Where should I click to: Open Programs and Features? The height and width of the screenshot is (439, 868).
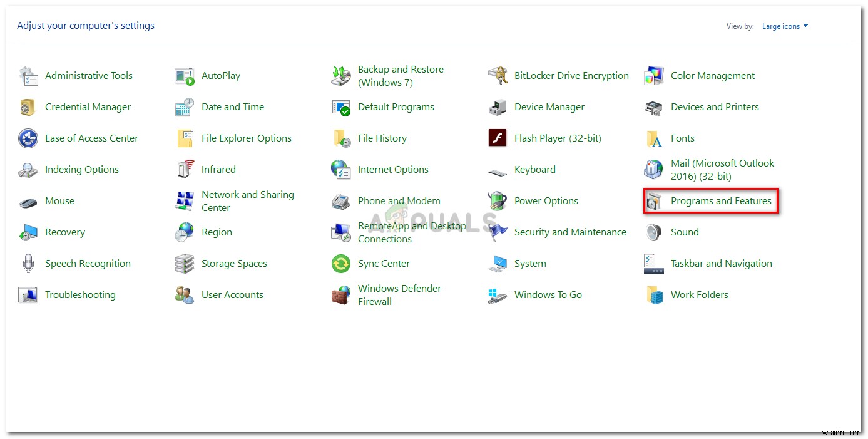pyautogui.click(x=720, y=200)
